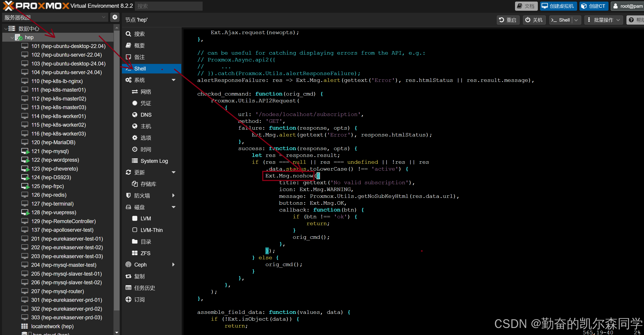
Task: Open LVM-Thin disk entry
Action: click(x=151, y=230)
